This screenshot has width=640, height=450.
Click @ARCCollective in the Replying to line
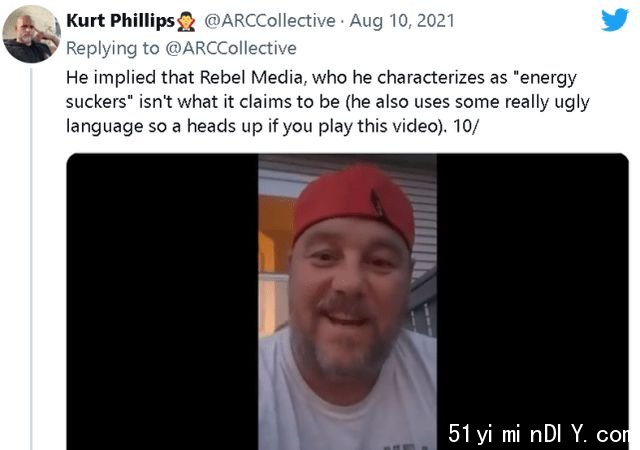[231, 48]
